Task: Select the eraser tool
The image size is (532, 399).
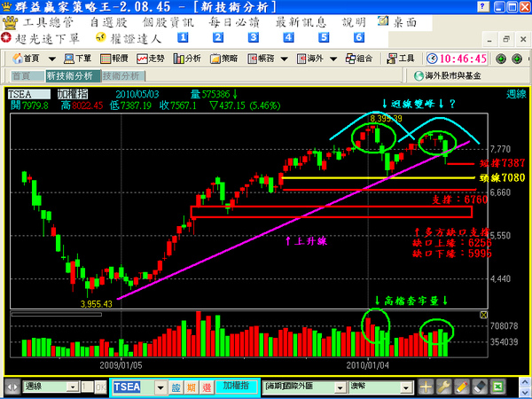Action: coord(480,387)
